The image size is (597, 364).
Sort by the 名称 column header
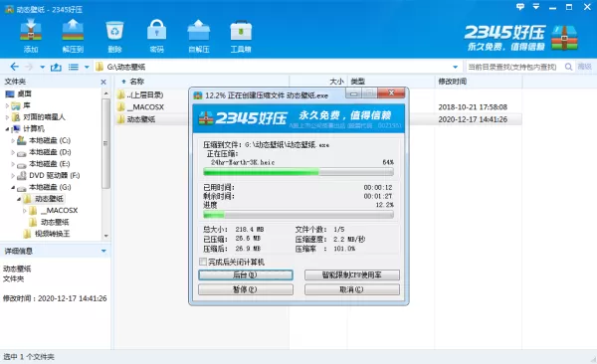[136, 82]
